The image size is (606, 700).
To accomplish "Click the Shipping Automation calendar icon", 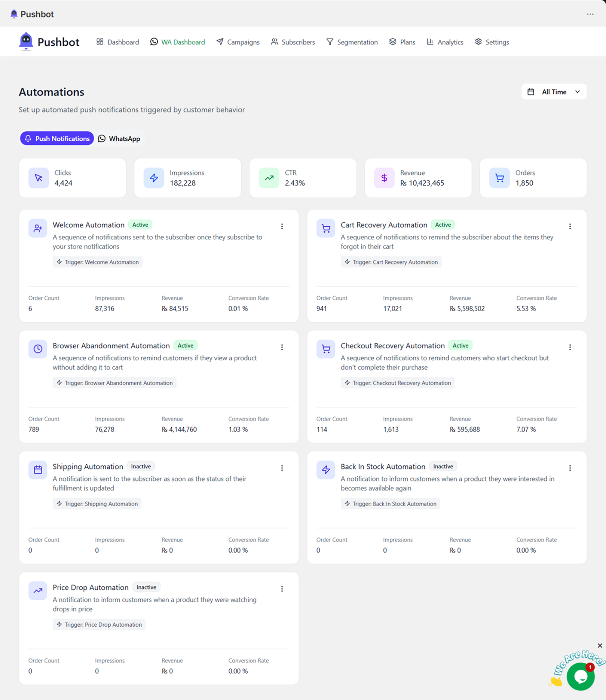I will click(x=38, y=470).
